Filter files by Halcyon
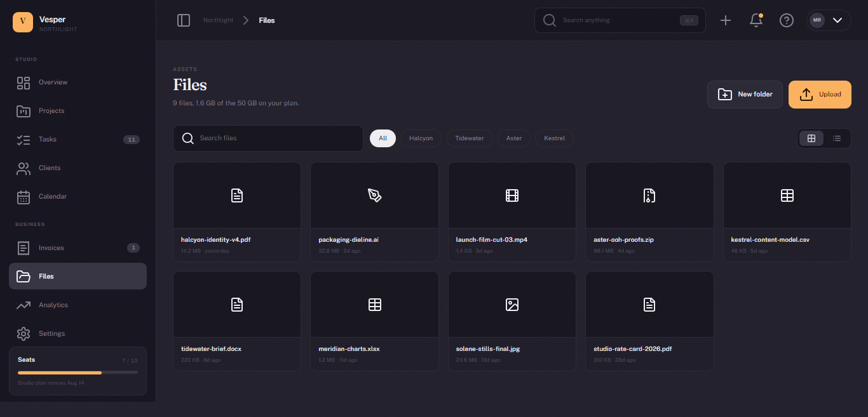The image size is (868, 417). [x=421, y=138]
